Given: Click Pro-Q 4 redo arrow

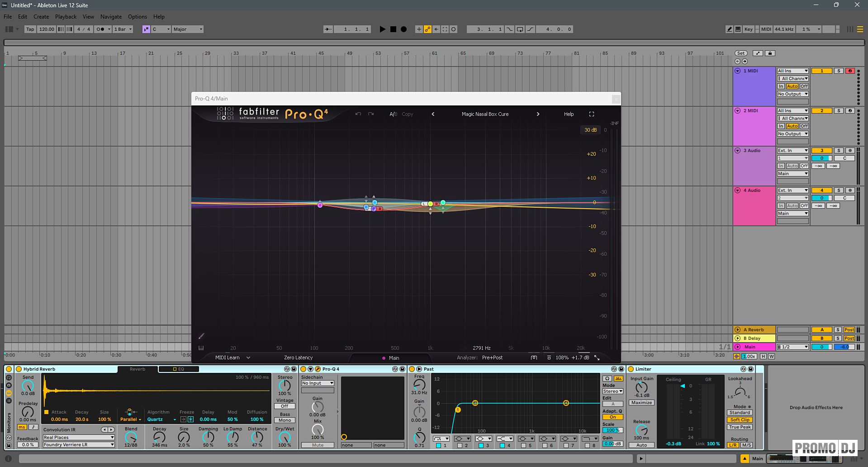Looking at the screenshot, I should click(371, 114).
